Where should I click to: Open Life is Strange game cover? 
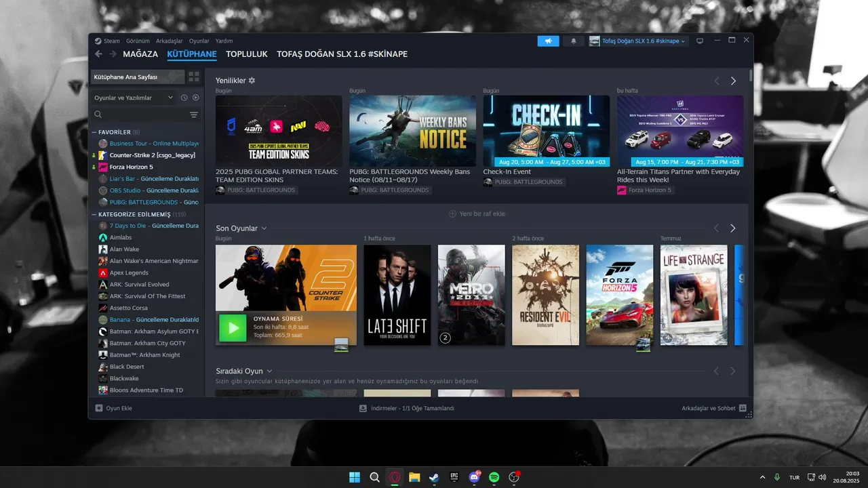(x=694, y=295)
